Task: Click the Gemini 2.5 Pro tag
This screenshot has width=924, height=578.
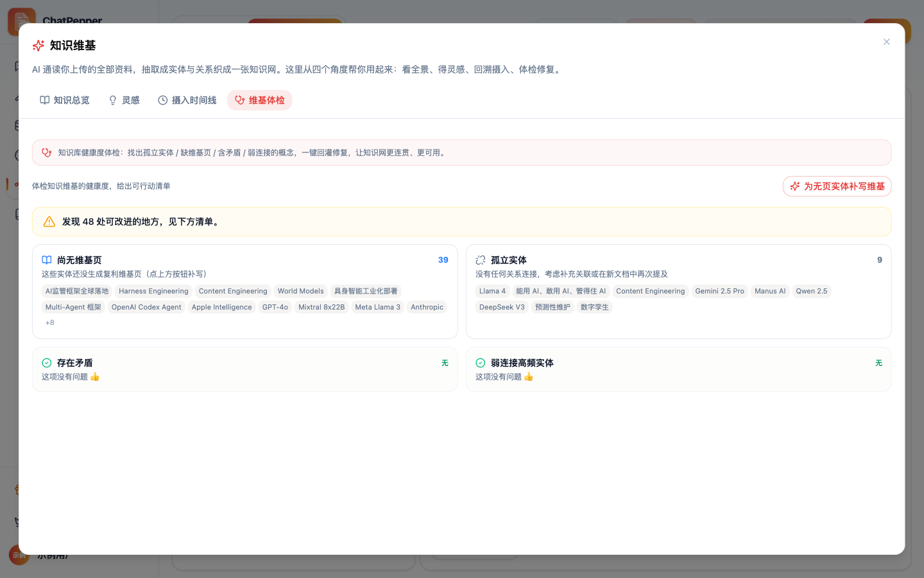Action: [719, 291]
